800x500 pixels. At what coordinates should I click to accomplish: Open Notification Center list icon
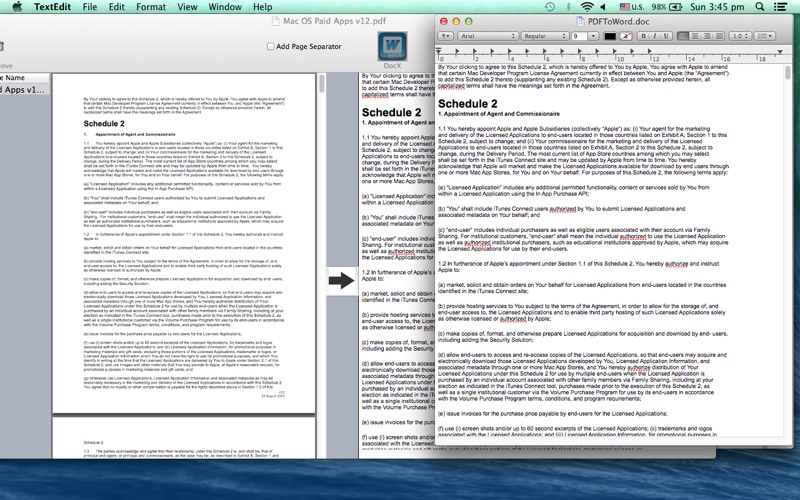(780, 7)
